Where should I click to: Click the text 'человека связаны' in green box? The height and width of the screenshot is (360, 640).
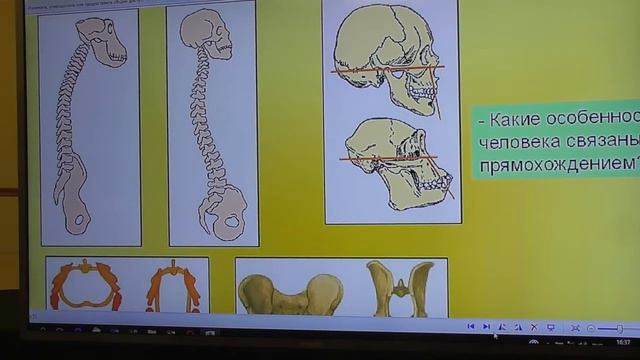(559, 142)
